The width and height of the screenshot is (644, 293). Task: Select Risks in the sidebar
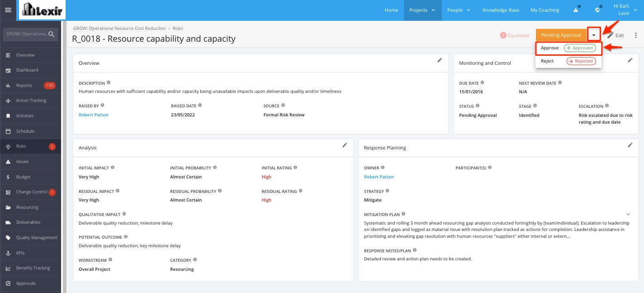(30, 146)
